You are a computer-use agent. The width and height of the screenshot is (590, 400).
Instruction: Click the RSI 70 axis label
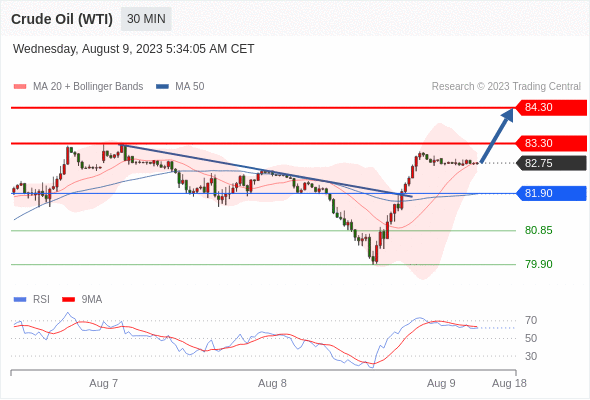tap(531, 321)
